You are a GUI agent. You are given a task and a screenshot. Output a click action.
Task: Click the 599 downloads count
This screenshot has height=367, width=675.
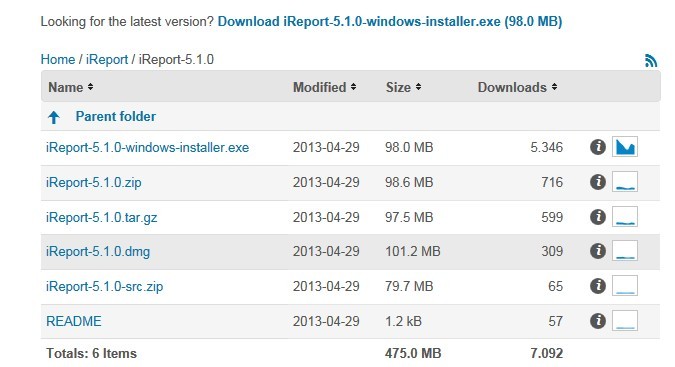pos(552,217)
